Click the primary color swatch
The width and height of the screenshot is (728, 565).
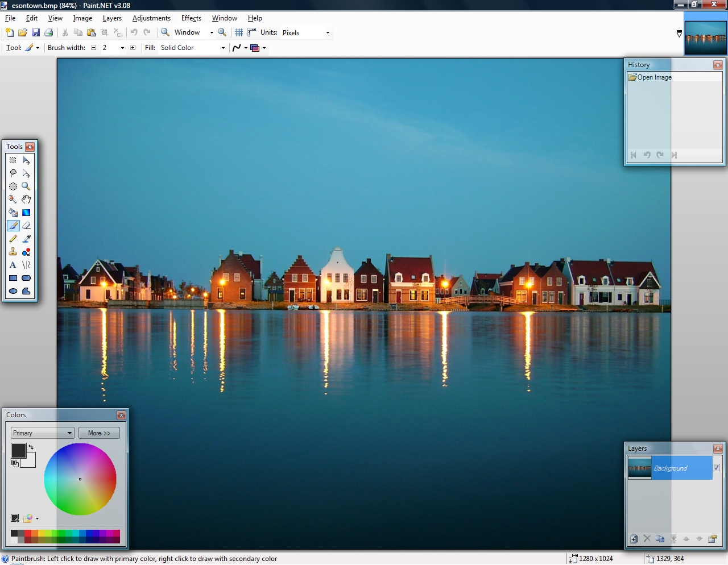pos(18,450)
